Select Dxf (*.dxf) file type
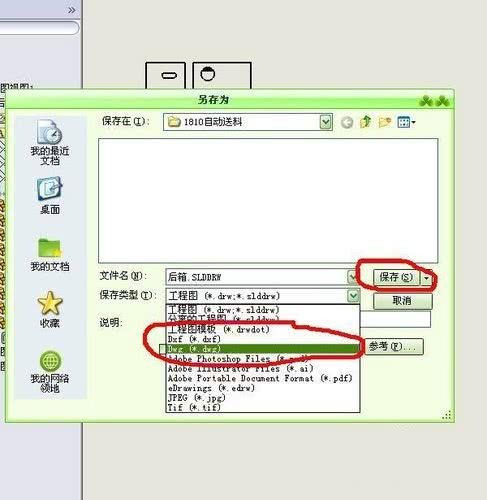The image size is (487, 500). pos(263,339)
